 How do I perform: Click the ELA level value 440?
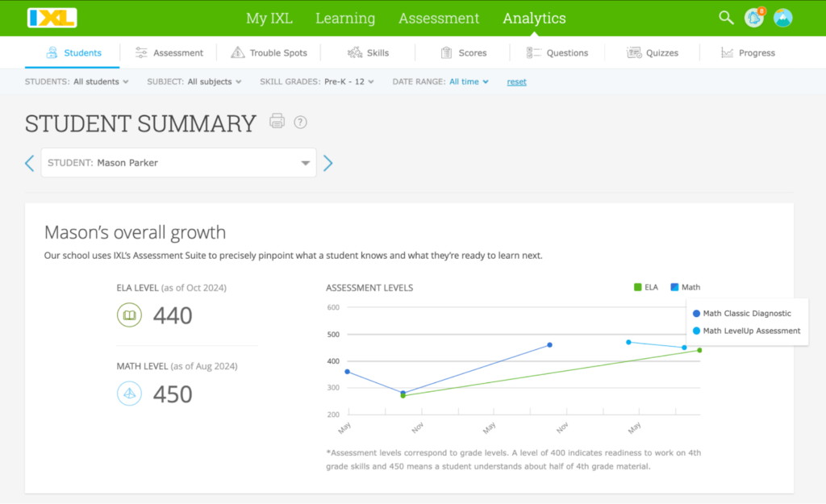tap(173, 315)
